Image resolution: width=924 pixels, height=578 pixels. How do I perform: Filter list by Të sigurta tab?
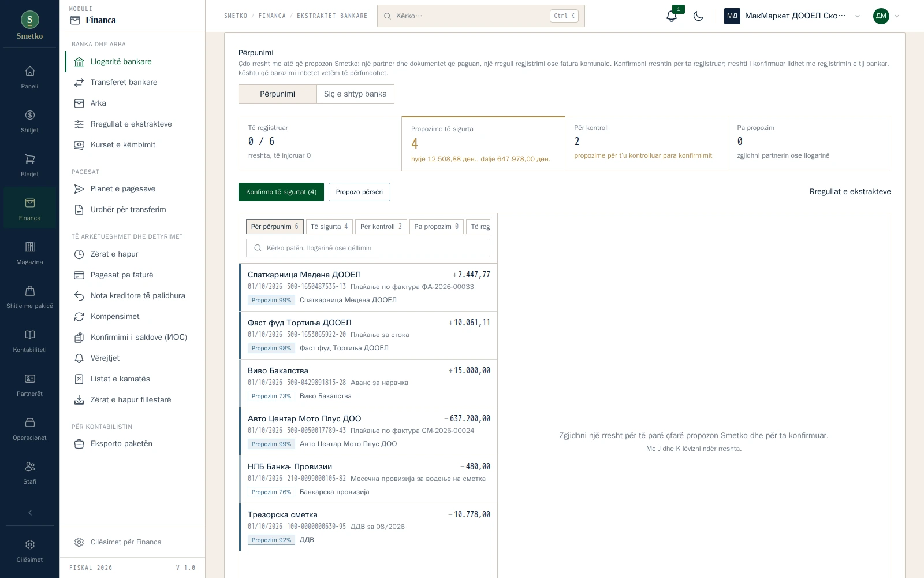tap(329, 227)
